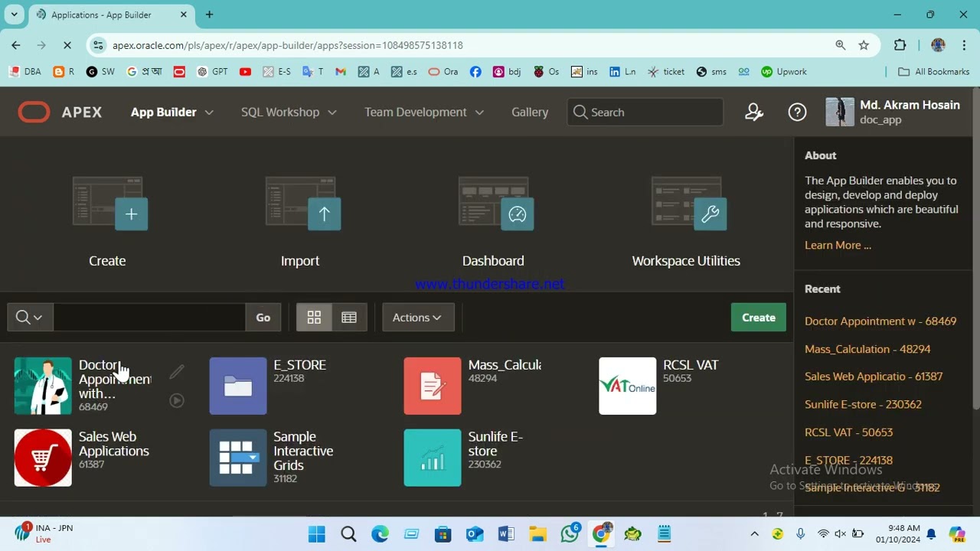Open the Dashboard tile icon

point(496,204)
